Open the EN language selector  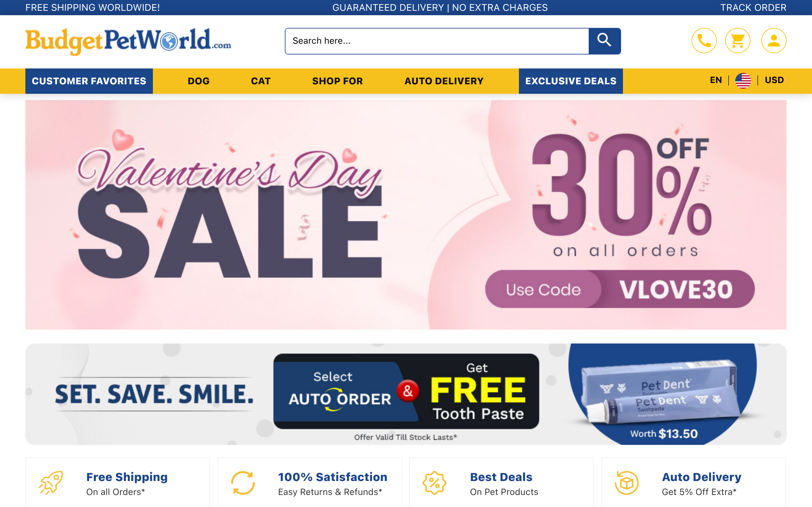click(716, 80)
